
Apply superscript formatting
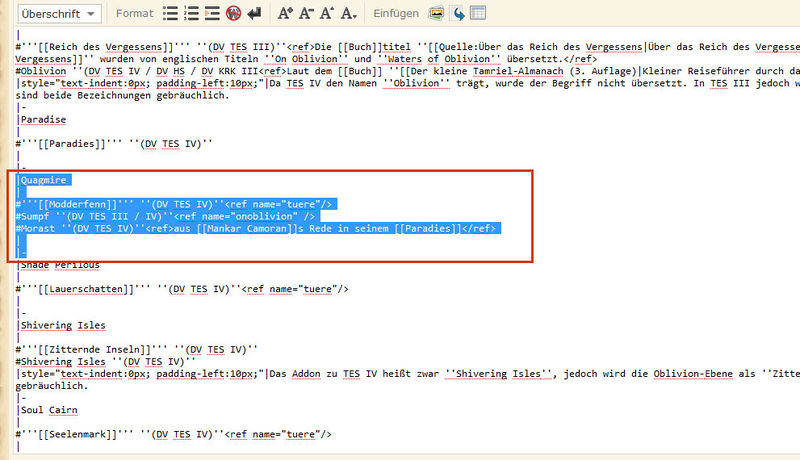[x=327, y=13]
